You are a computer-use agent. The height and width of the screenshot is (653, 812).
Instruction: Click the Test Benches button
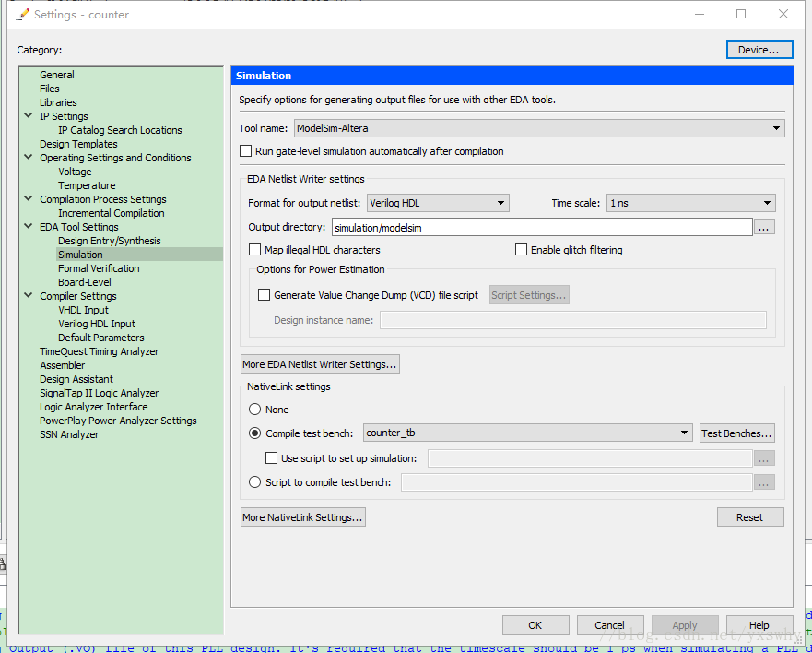pyautogui.click(x=736, y=433)
